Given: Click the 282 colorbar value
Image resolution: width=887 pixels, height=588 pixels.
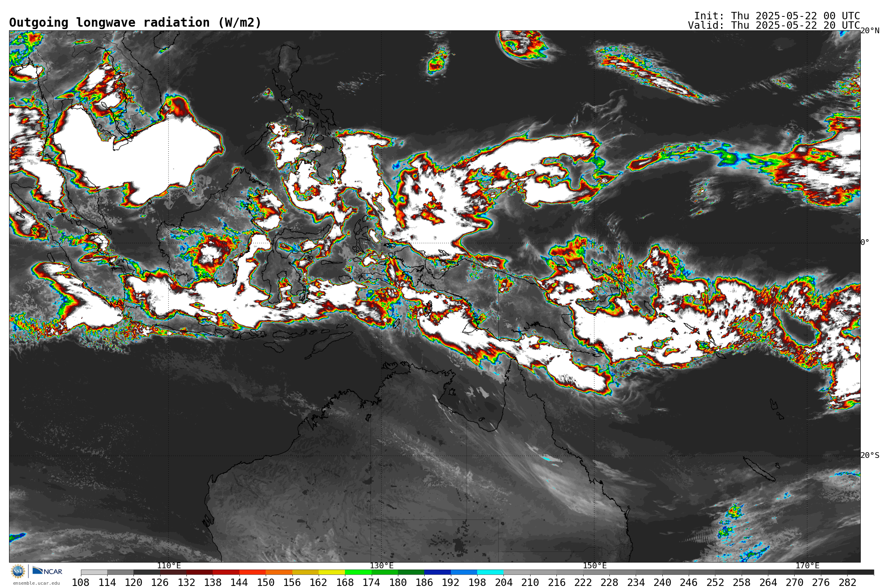Looking at the screenshot, I should pyautogui.click(x=847, y=583).
